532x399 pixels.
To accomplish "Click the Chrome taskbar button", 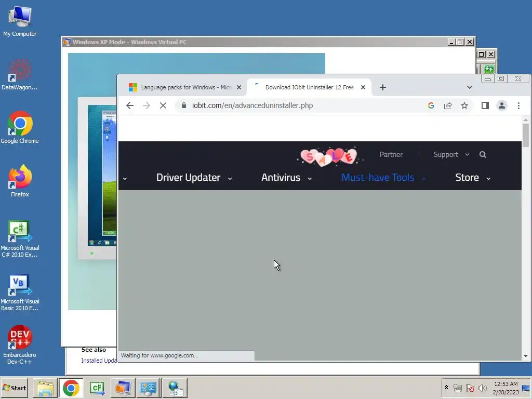I will (71, 388).
